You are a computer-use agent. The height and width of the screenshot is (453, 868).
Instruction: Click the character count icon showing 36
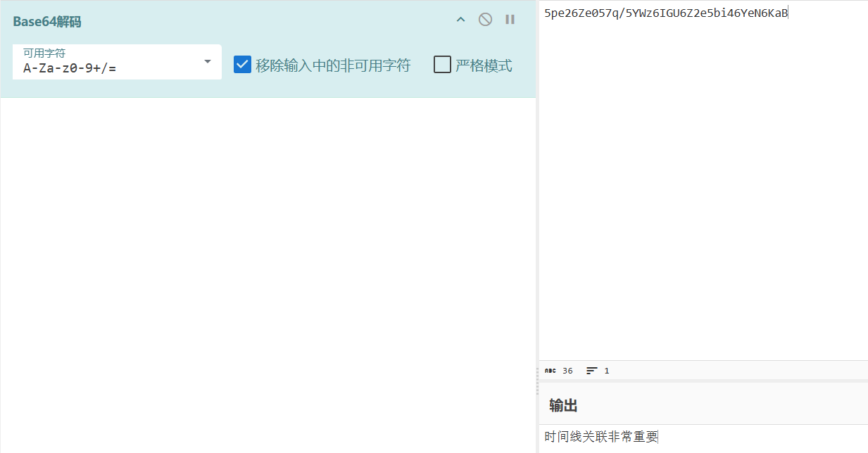tap(551, 371)
